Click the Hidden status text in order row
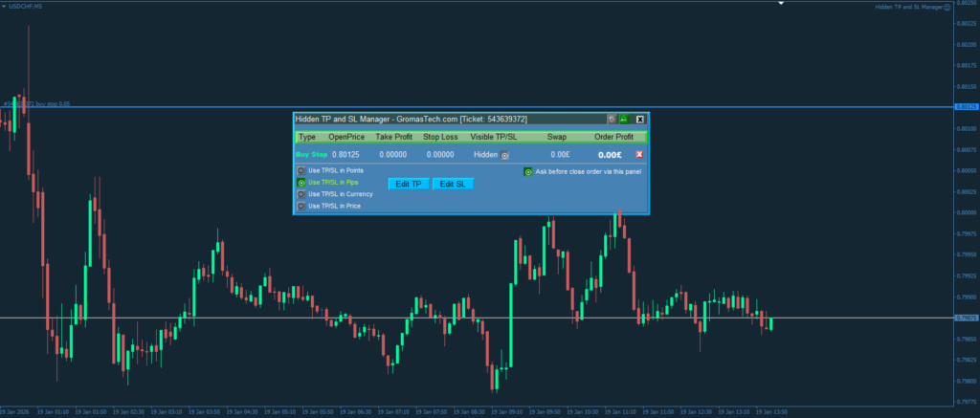This screenshot has height=418, width=980. [485, 154]
